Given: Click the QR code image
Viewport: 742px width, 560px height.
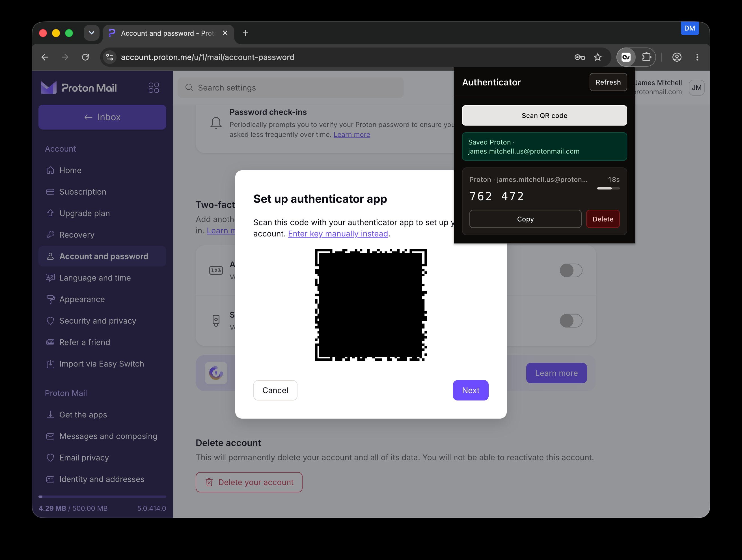Looking at the screenshot, I should click(x=371, y=305).
